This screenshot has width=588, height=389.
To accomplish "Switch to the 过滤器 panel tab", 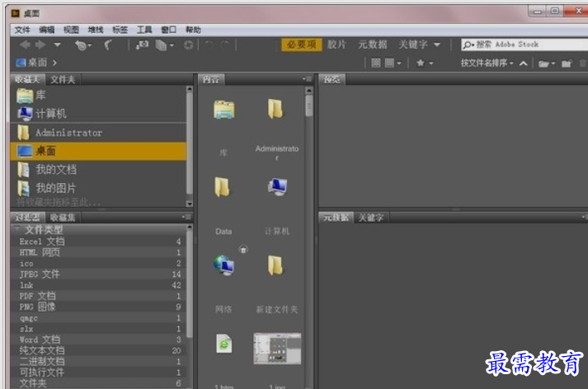I will point(27,218).
